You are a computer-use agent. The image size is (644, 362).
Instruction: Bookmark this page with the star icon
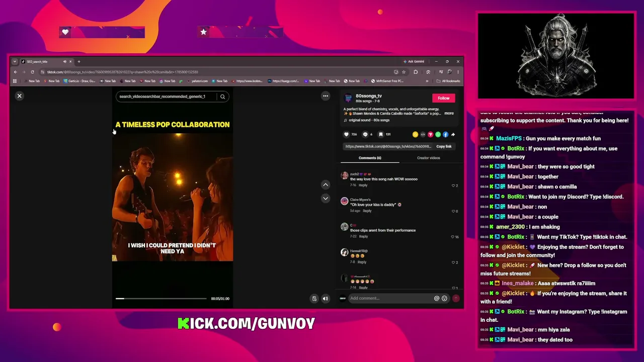(404, 72)
